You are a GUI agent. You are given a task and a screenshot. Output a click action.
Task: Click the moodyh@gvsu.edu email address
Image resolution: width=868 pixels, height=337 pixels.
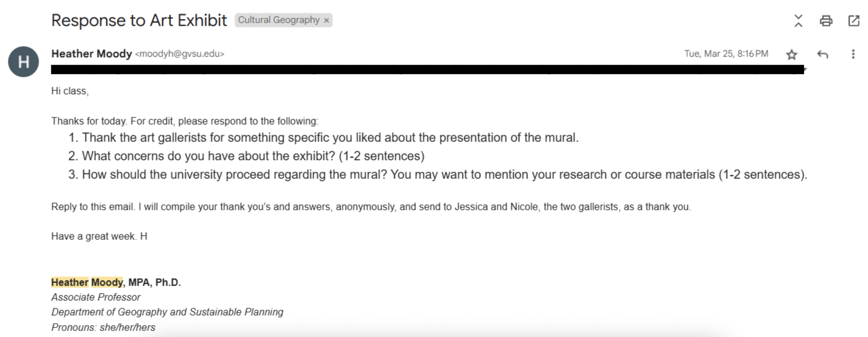180,54
